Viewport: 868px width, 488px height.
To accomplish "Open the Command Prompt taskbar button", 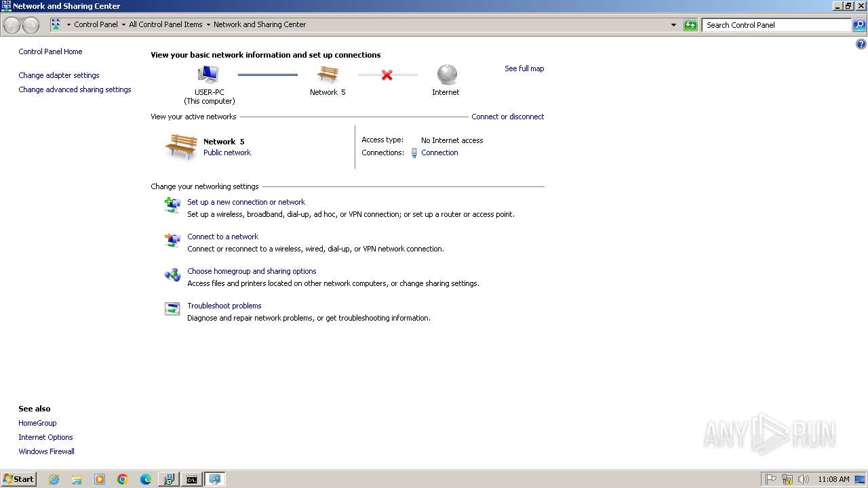I will click(192, 479).
